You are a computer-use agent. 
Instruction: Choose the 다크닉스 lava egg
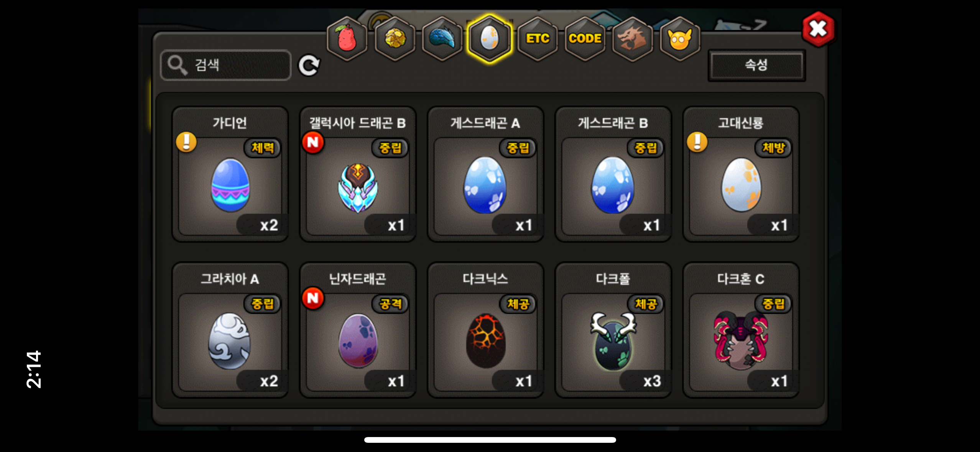click(x=485, y=330)
